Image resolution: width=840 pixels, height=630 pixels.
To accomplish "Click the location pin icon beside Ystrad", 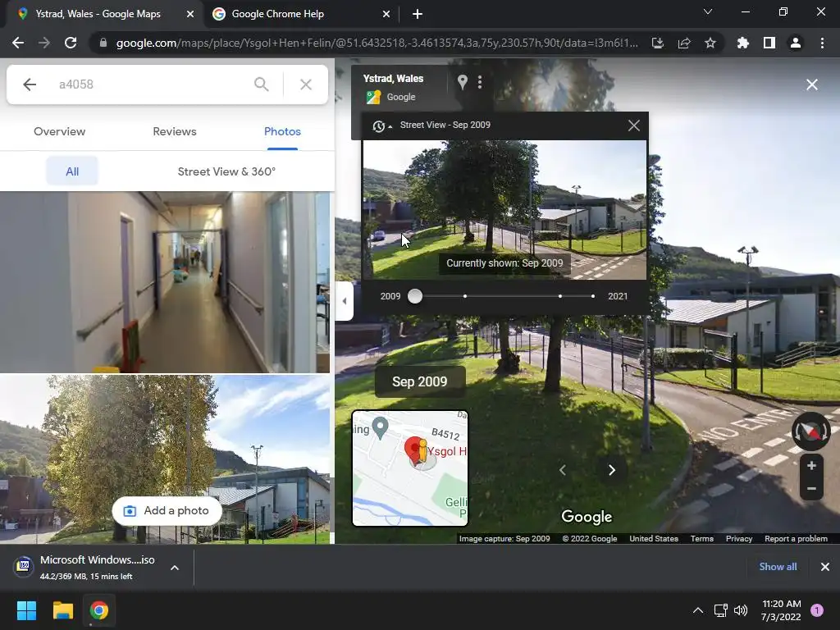I will tap(463, 82).
